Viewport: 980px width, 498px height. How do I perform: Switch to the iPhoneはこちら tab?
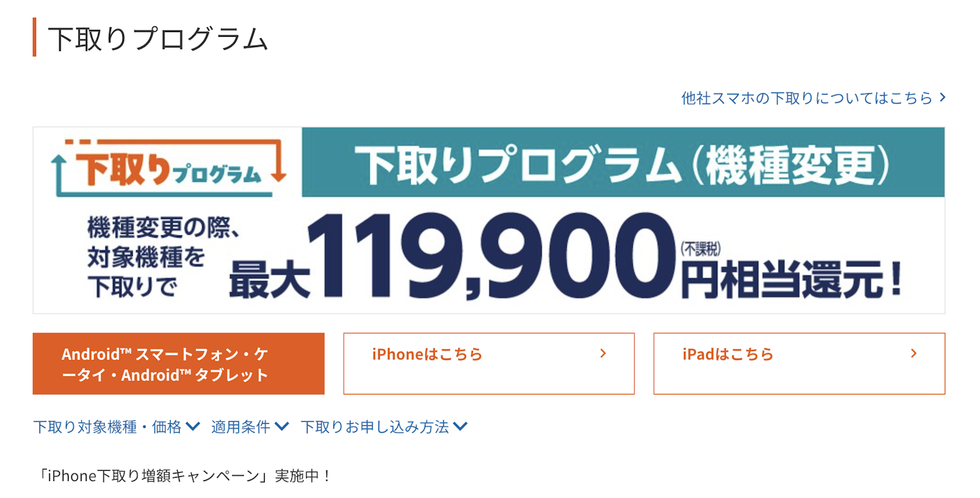(x=489, y=363)
